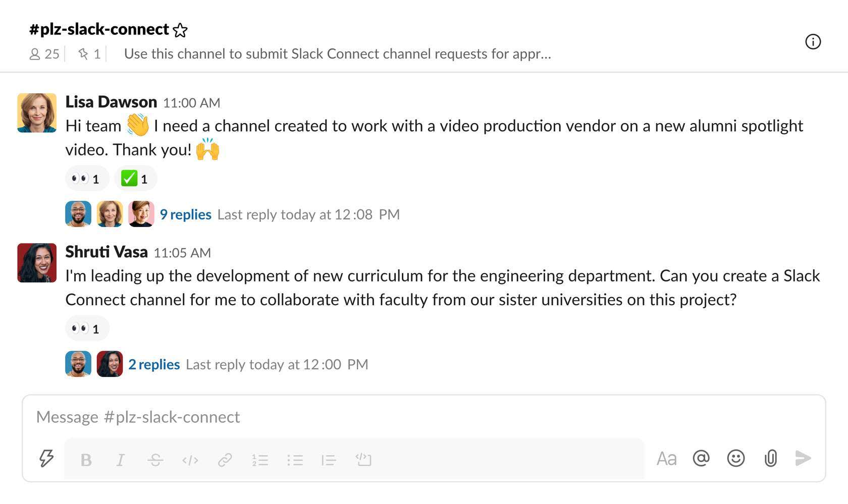Screen dimensions: 848x504
Task: Click the message input field
Action: coord(424,417)
